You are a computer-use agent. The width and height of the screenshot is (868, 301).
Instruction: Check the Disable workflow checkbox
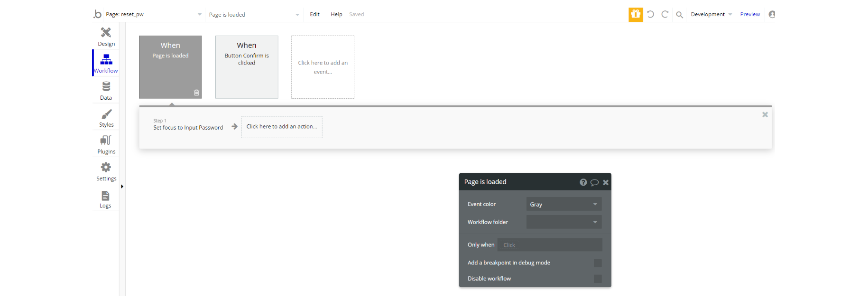(598, 279)
